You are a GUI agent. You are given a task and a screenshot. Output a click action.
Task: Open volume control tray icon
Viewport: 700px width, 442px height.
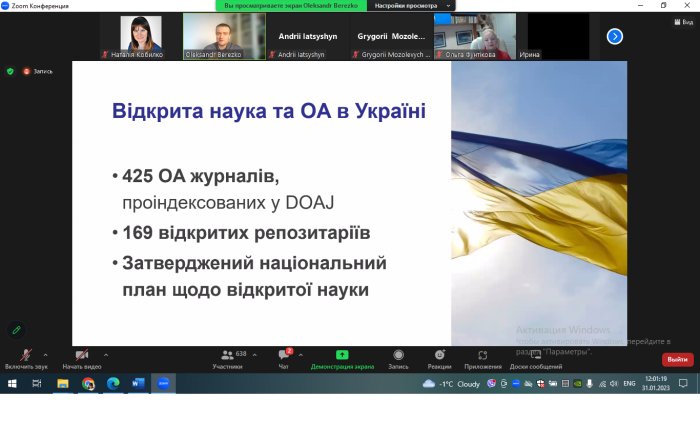(614, 384)
